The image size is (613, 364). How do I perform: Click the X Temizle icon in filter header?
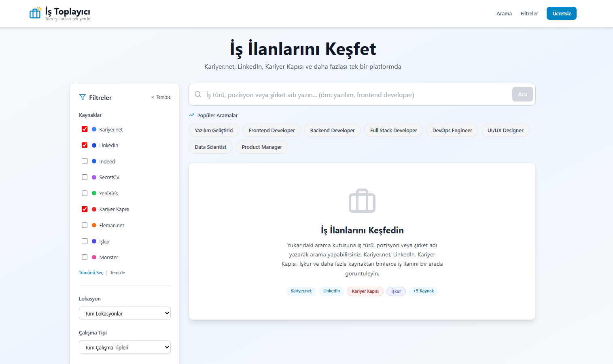[x=153, y=97]
